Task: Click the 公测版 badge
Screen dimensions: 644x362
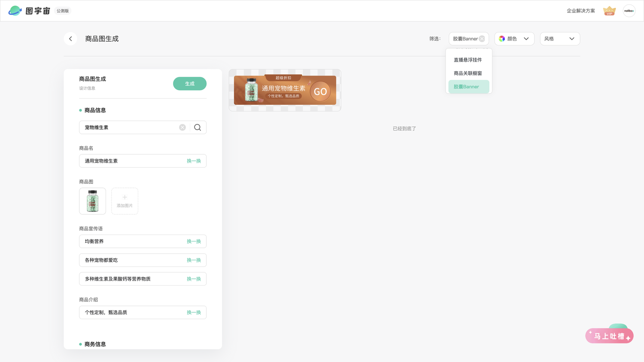Action: pyautogui.click(x=63, y=11)
